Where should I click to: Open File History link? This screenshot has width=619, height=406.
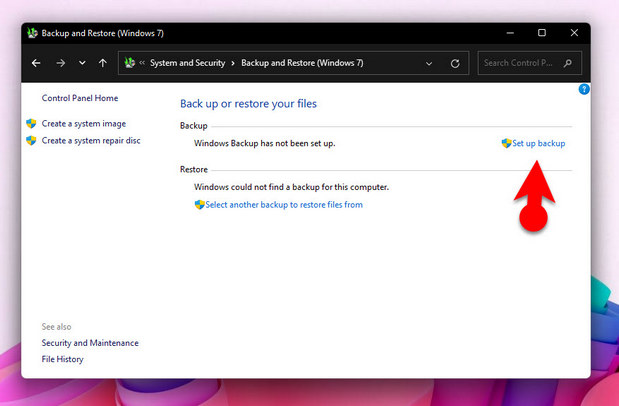[62, 359]
